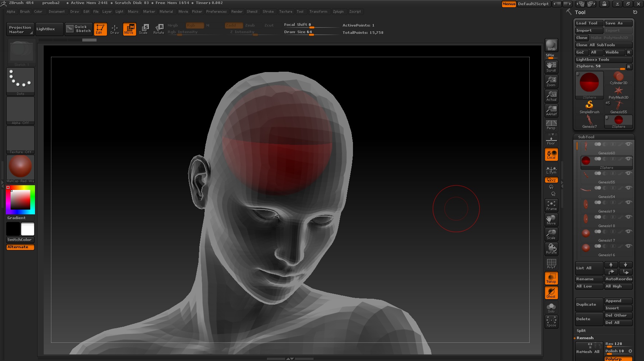Image resolution: width=644 pixels, height=361 pixels.
Task: Click the Actual size icon
Action: click(x=551, y=96)
